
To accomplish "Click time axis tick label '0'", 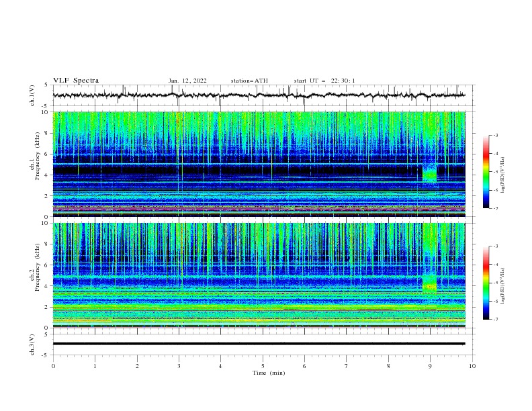I will click(53, 366).
